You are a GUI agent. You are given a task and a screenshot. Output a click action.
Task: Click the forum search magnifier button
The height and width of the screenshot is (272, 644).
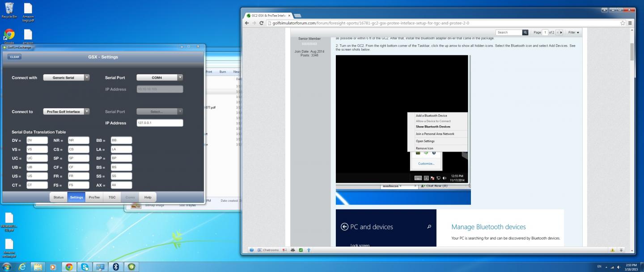tap(525, 33)
